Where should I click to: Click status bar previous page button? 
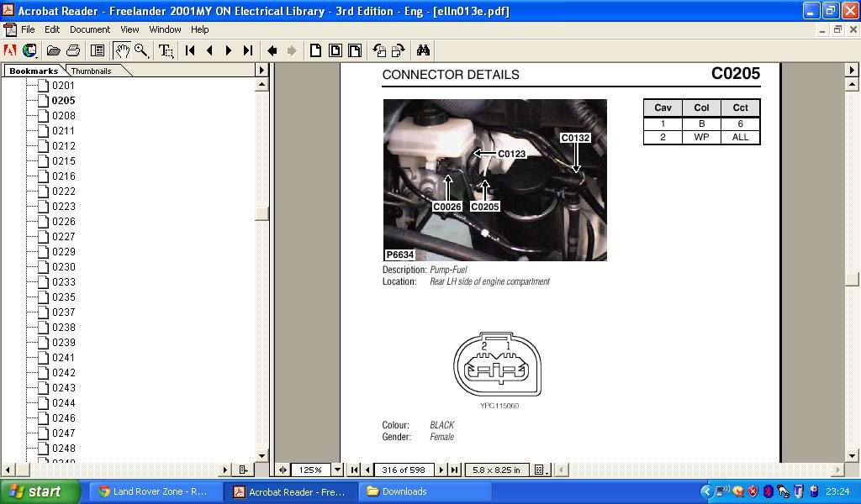point(367,470)
